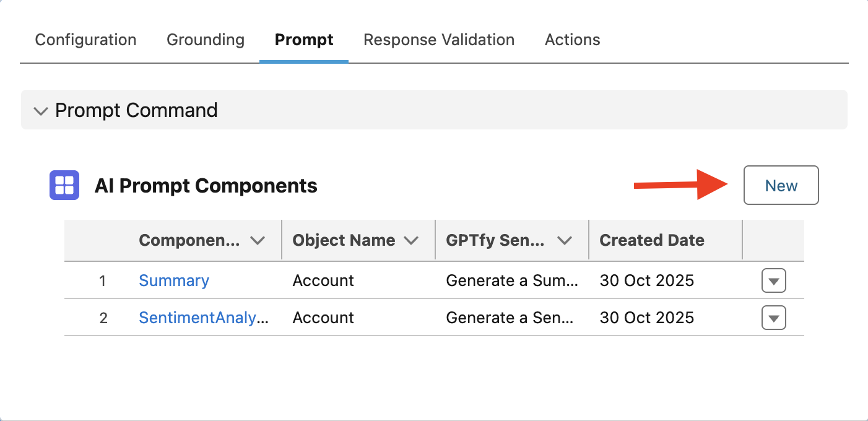
Task: Open the Summary row actions dropdown
Action: click(x=773, y=281)
